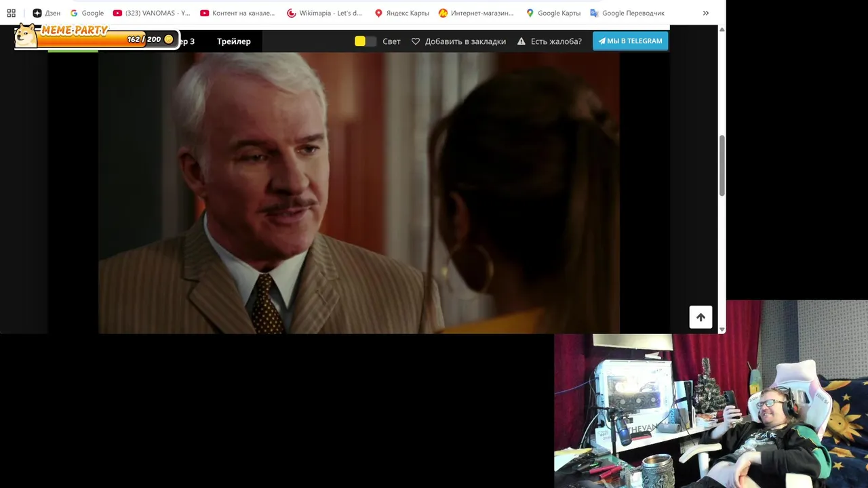The width and height of the screenshot is (868, 488).
Task: Open the Контент на канале bookmark
Action: [237, 13]
